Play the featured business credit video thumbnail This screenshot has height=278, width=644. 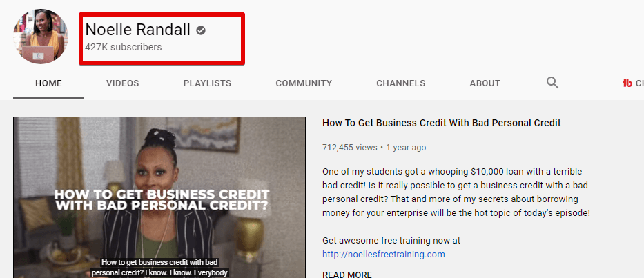(x=159, y=197)
